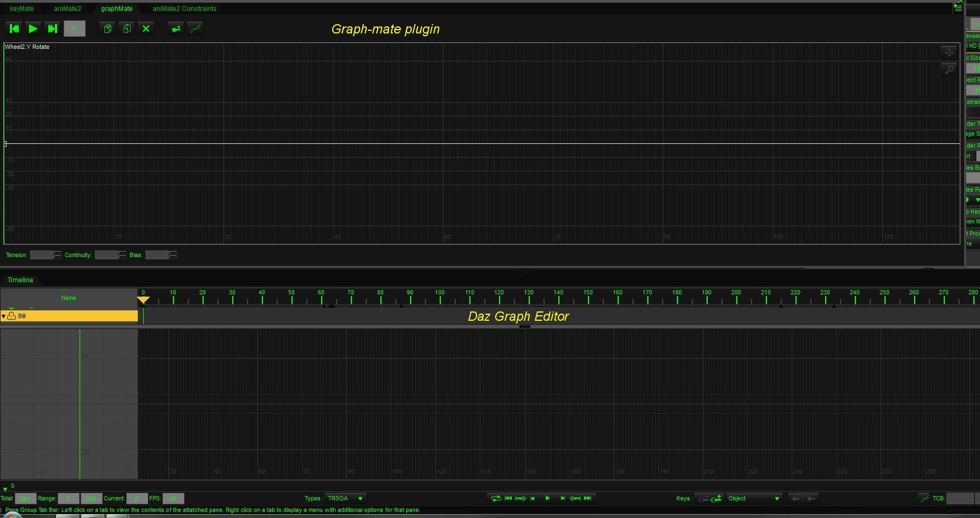
Task: Click the FPS field
Action: 173,499
